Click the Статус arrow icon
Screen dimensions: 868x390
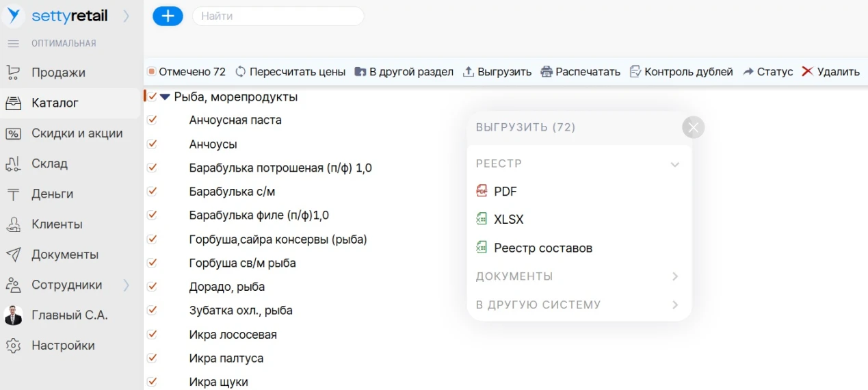(748, 72)
